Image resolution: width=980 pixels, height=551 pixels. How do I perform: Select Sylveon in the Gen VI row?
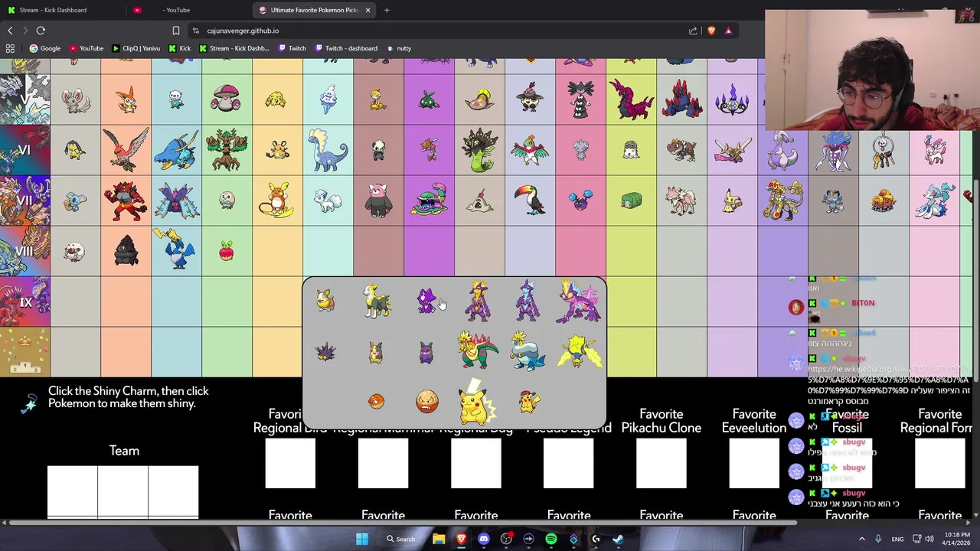click(935, 150)
